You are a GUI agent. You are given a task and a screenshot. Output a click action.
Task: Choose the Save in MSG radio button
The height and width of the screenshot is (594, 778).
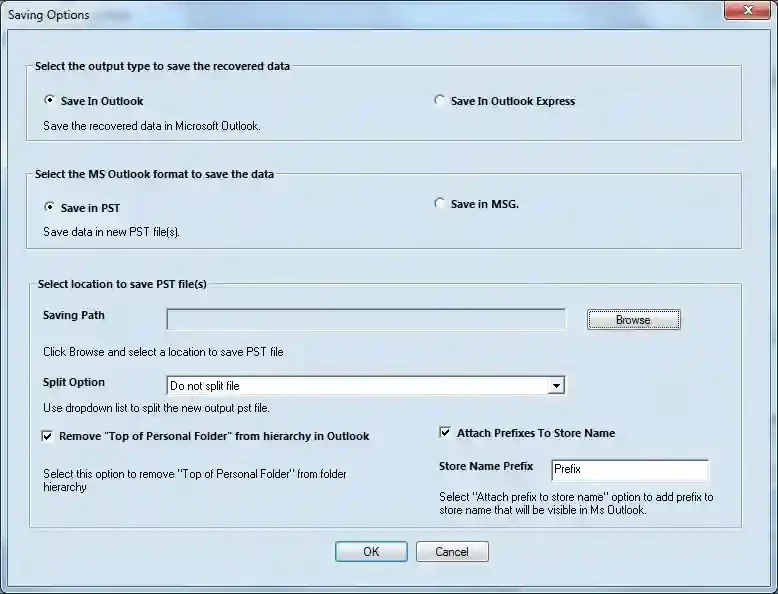click(439, 204)
